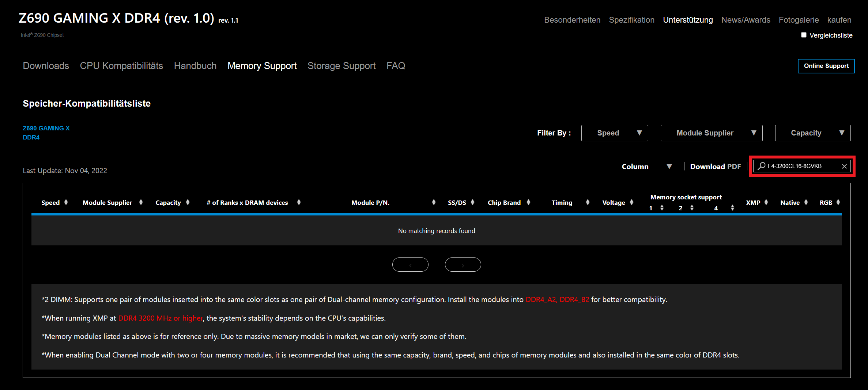Image resolution: width=868 pixels, height=390 pixels.
Task: Click the Chip Brand header label
Action: coord(504,203)
